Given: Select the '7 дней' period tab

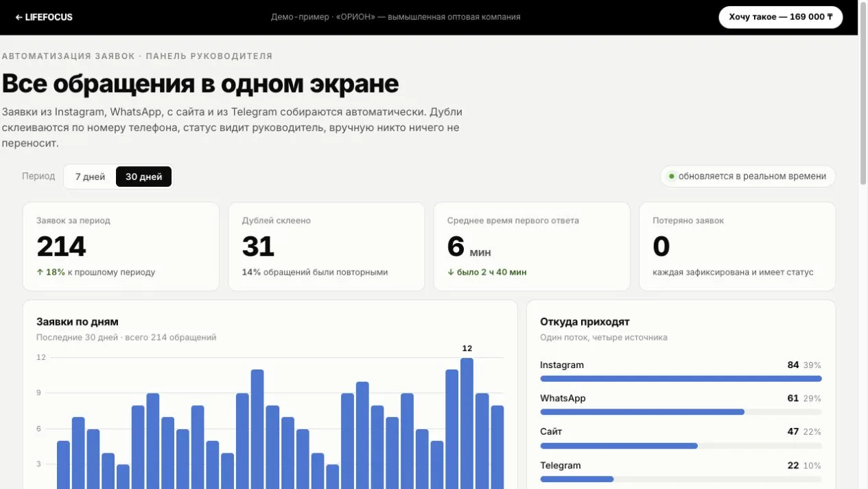Looking at the screenshot, I should pos(90,177).
